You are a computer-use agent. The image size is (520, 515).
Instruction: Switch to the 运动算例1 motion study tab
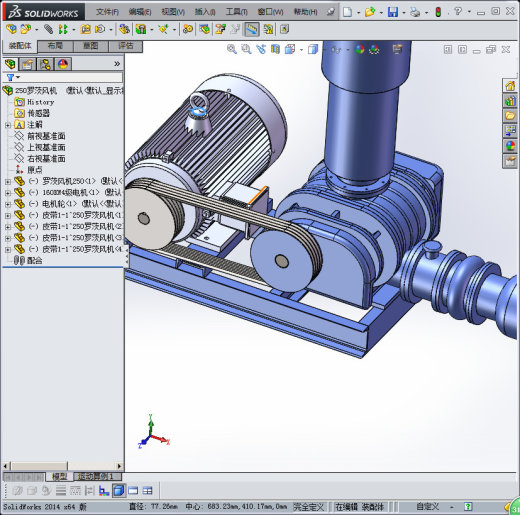coord(96,476)
